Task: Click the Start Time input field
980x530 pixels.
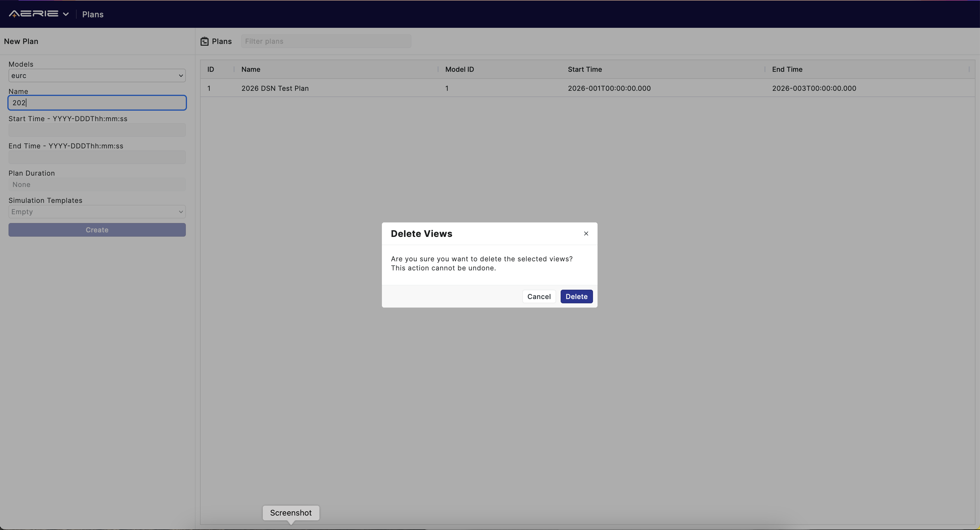Action: click(x=97, y=130)
